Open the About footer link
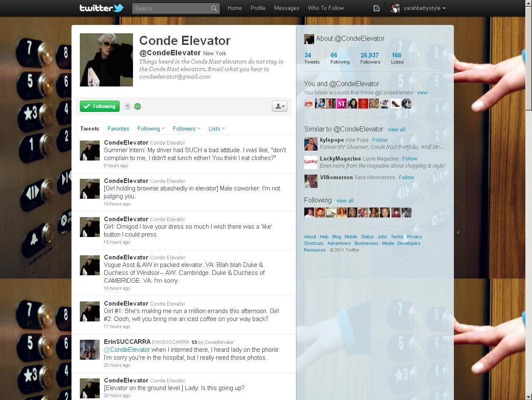Screen dimensions: 532x400 (310, 237)
